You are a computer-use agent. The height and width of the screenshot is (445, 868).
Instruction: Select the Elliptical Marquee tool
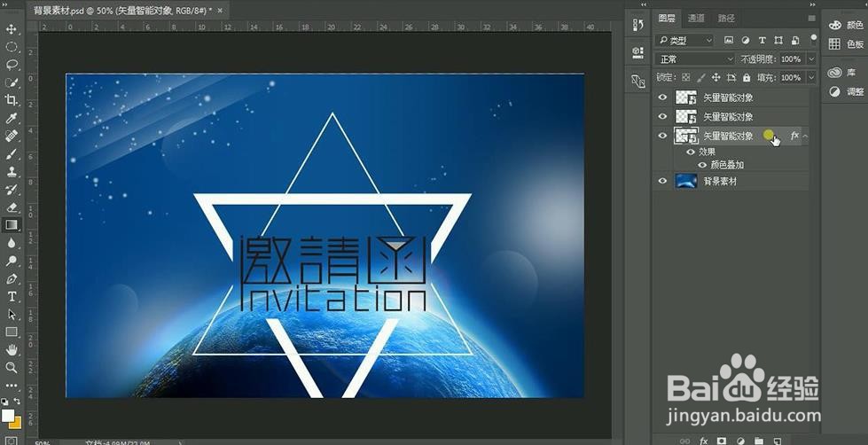[x=11, y=47]
